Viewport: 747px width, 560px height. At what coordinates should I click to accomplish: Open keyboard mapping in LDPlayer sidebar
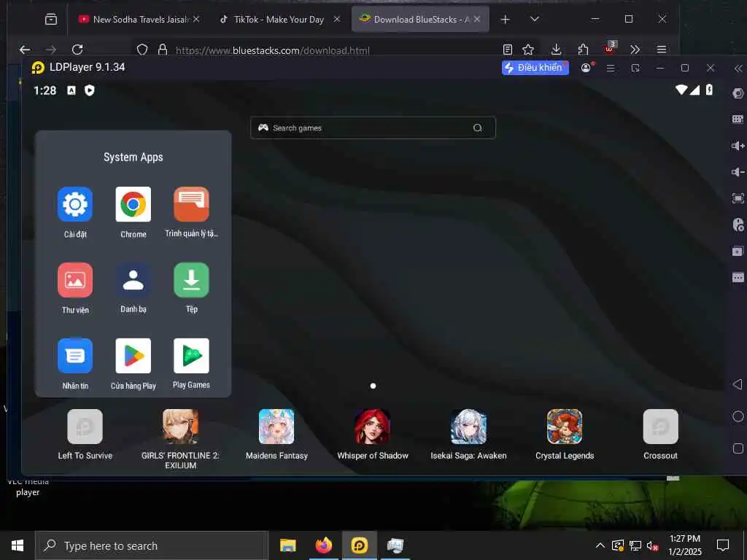tap(738, 119)
